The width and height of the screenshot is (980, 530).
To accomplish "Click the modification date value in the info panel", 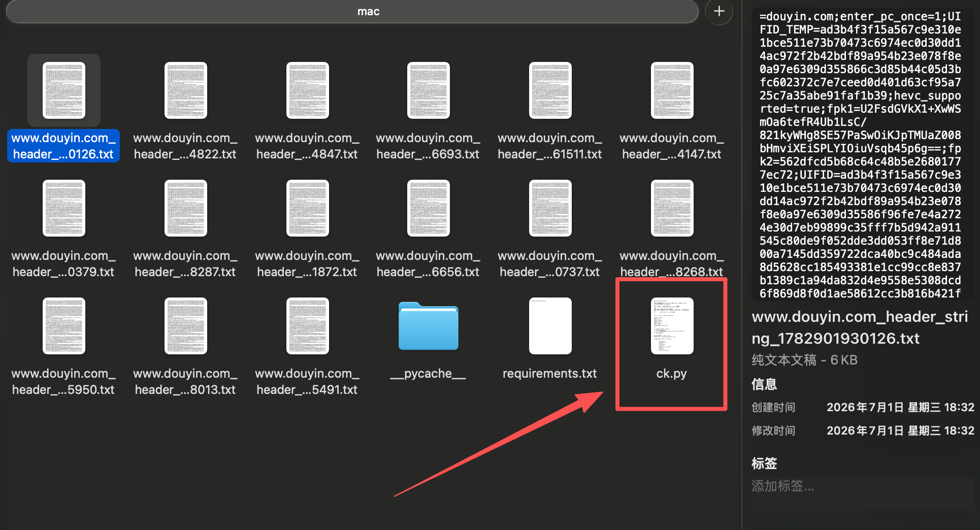I will tap(900, 430).
